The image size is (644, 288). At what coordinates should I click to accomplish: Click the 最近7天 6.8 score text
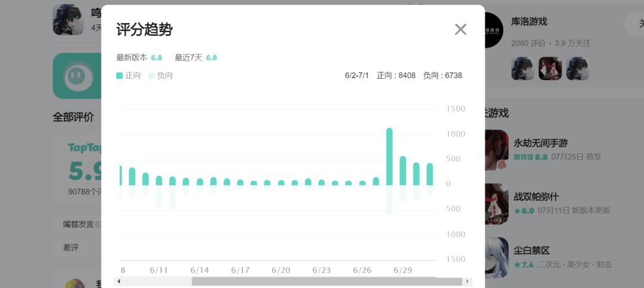(x=196, y=58)
